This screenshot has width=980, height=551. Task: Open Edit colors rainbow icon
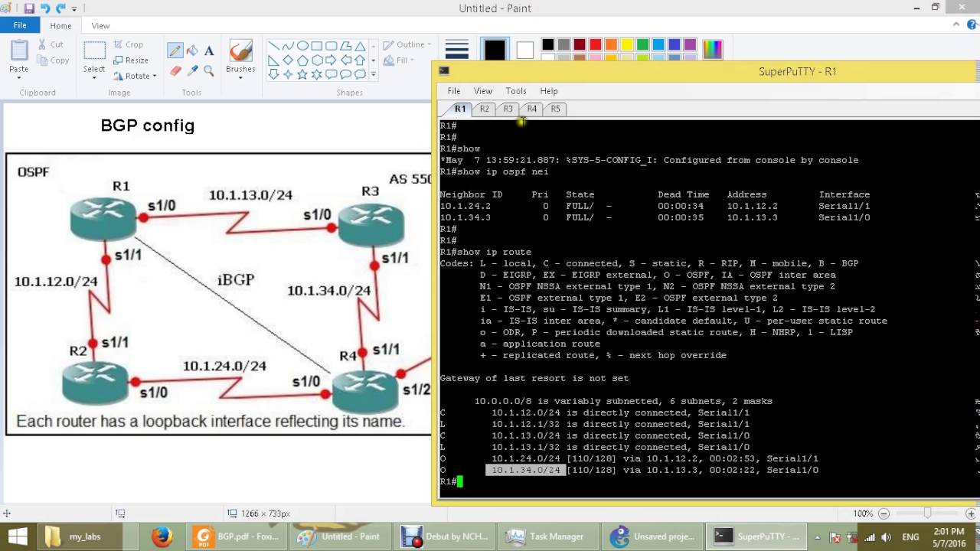pos(712,51)
